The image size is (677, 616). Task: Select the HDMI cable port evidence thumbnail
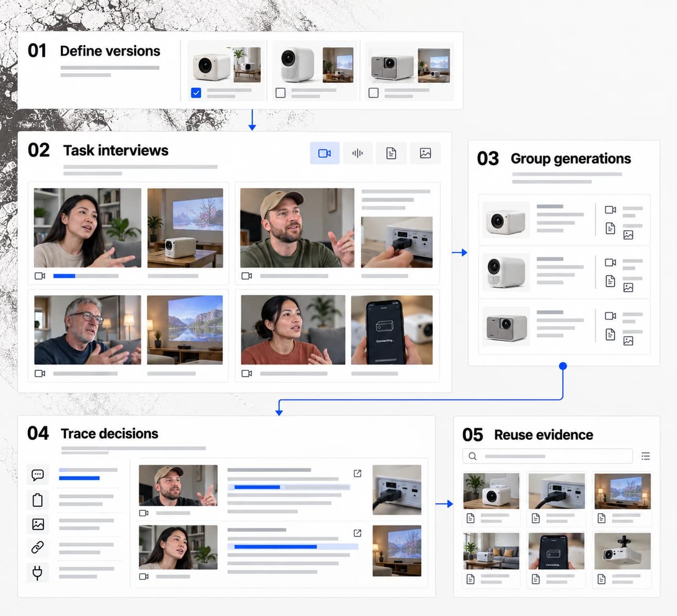[x=557, y=491]
